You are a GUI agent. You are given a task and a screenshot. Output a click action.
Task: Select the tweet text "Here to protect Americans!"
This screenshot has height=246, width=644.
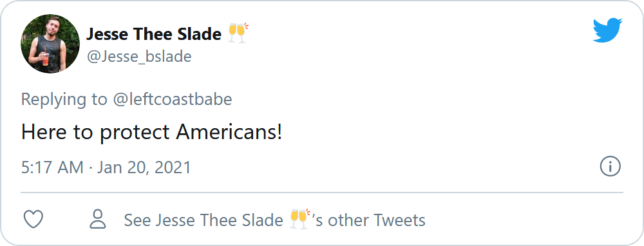coord(151,132)
